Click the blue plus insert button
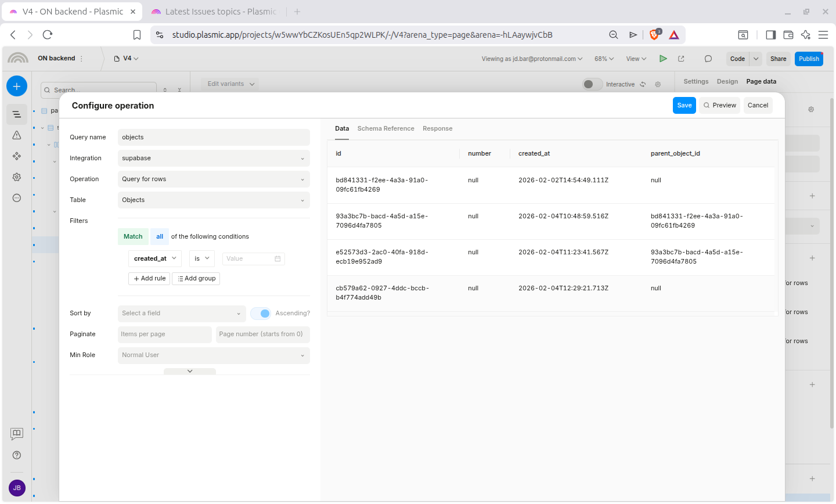This screenshot has height=504, width=836. click(16, 87)
